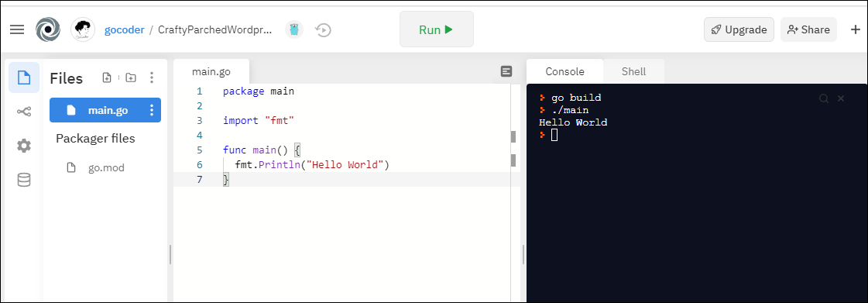Open the Version control sidebar icon

[24, 112]
